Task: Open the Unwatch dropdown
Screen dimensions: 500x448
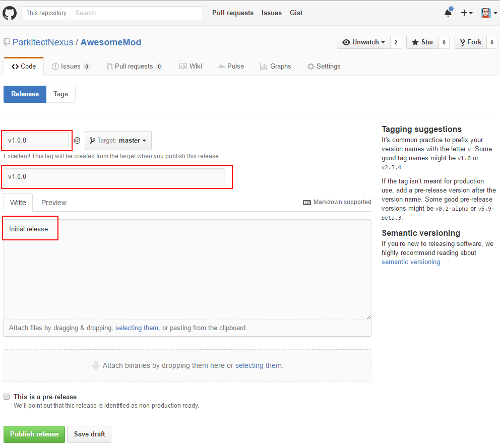Action: 363,42
